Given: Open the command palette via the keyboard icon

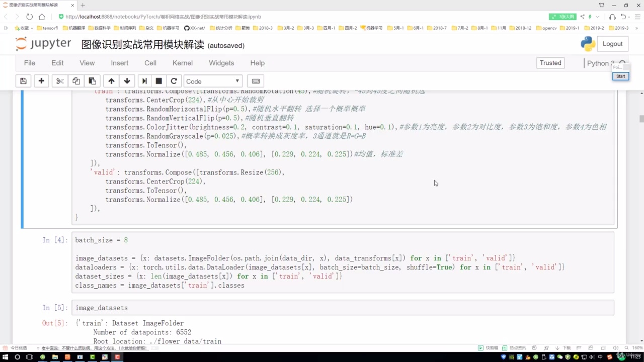Looking at the screenshot, I should pyautogui.click(x=256, y=81).
